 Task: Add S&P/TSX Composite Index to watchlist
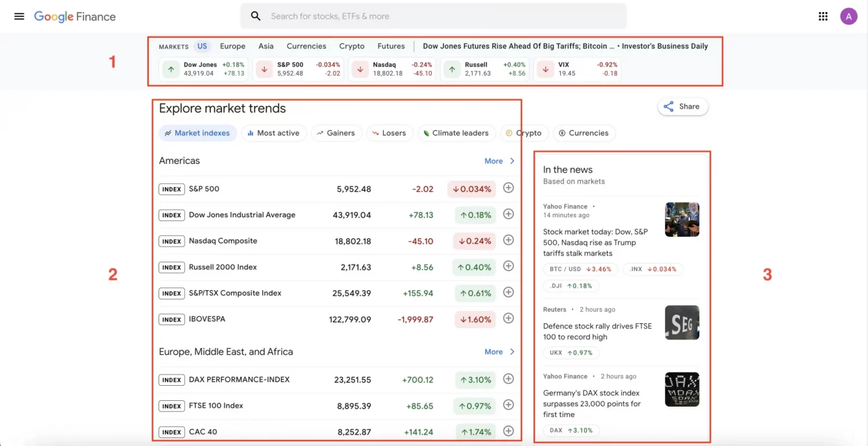[x=508, y=292]
